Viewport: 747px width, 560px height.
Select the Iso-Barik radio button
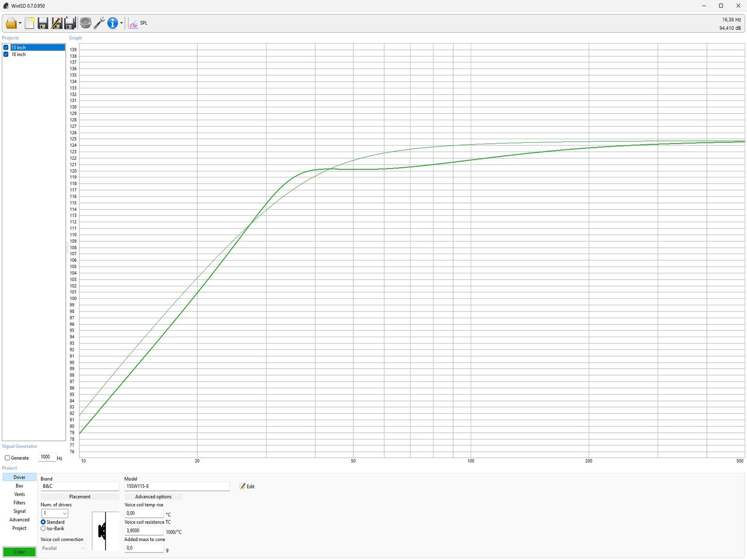43,529
